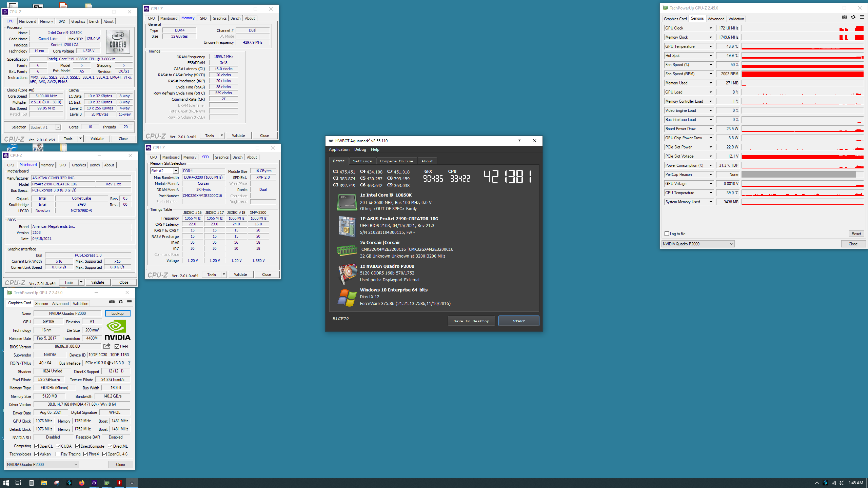The height and width of the screenshot is (488, 868).
Task: Open Firefox from the taskbar
Action: [x=81, y=483]
